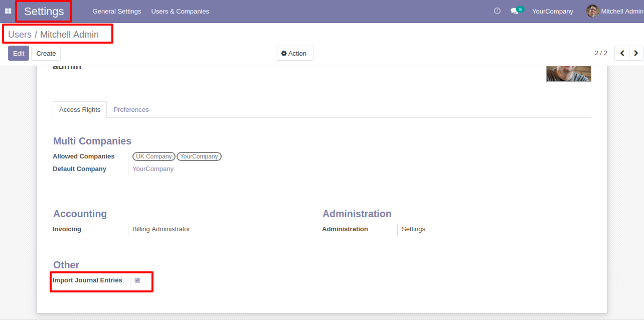Click the Edit button
The height and width of the screenshot is (320, 644).
[19, 53]
